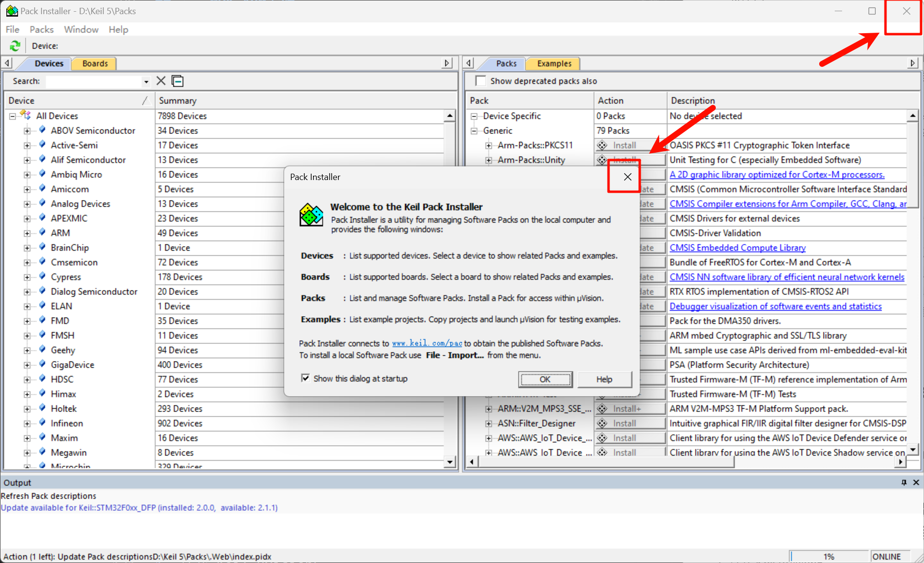Viewport: 924px width, 563px height.
Task: Click the Maxim vendor diamond icon
Action: point(42,438)
